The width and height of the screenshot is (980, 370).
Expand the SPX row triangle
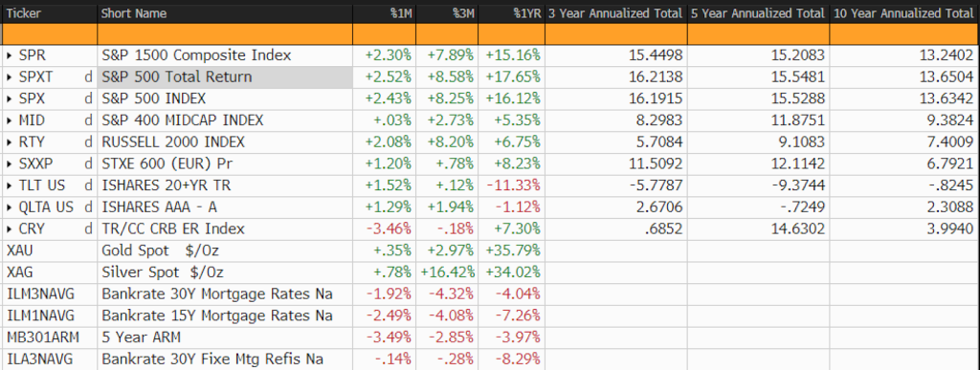10,98
